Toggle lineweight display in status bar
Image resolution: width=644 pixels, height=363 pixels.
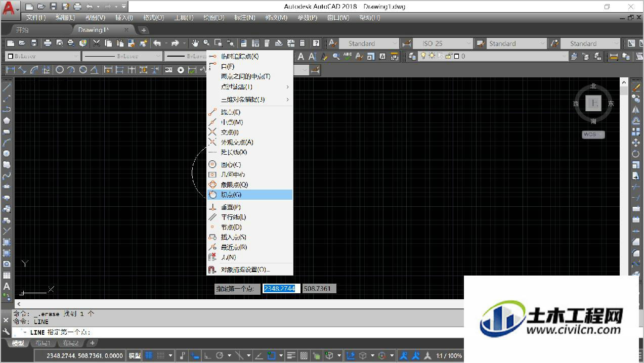coord(291,355)
